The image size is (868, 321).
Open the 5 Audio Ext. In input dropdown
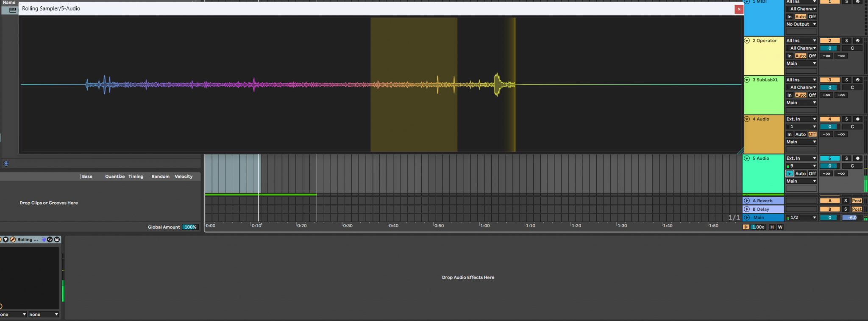pyautogui.click(x=801, y=158)
